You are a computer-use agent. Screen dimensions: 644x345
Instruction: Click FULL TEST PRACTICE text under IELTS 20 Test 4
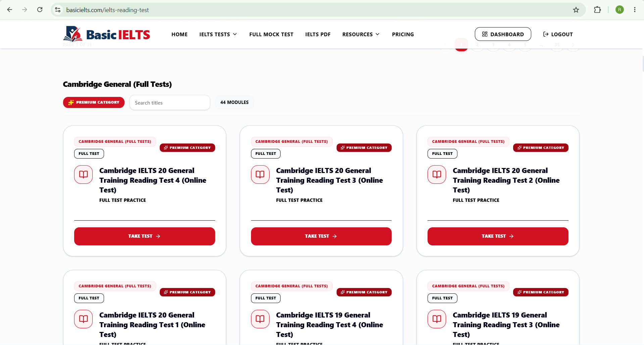point(122,200)
